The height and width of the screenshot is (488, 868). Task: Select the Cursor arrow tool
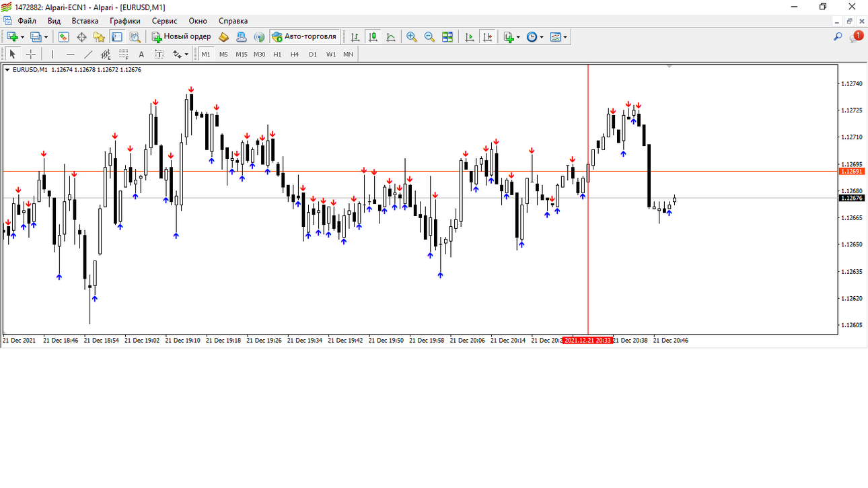coord(12,55)
